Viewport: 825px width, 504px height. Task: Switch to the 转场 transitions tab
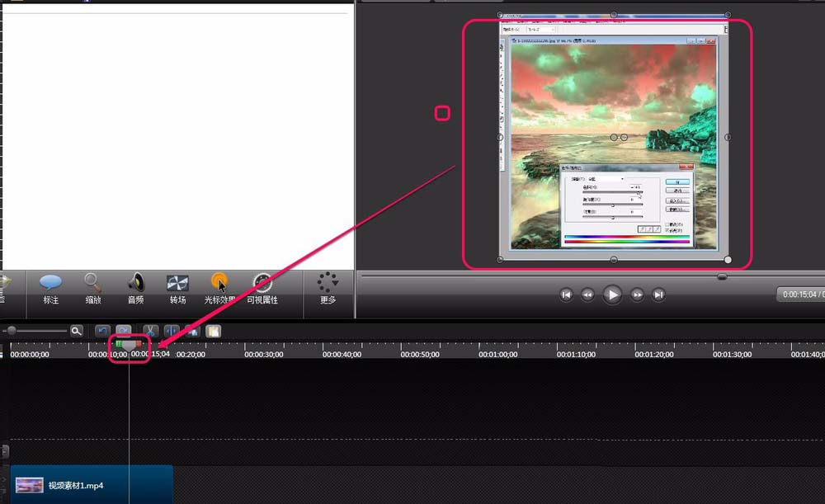pos(177,290)
